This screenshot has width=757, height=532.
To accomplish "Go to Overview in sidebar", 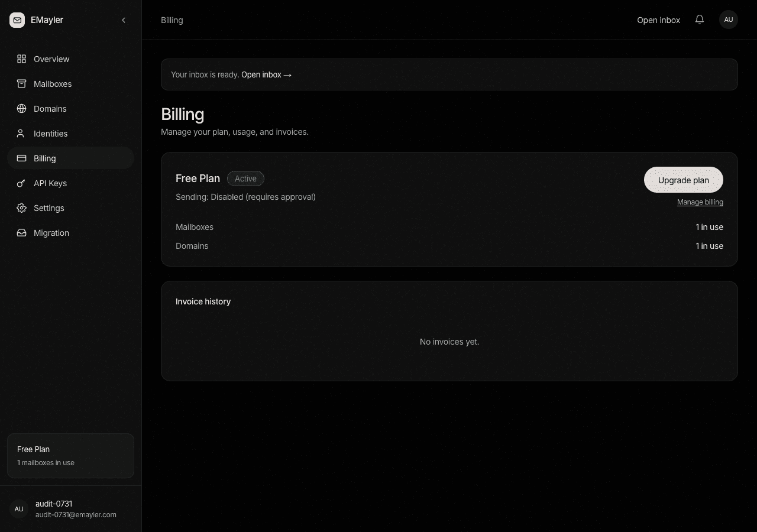I will pyautogui.click(x=51, y=59).
